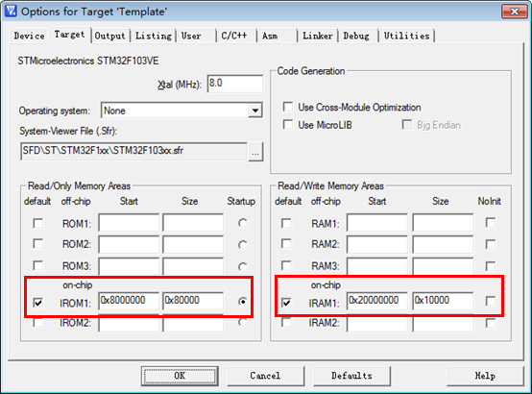Click the RAM1 Start field
The image size is (532, 394).
pos(377,223)
